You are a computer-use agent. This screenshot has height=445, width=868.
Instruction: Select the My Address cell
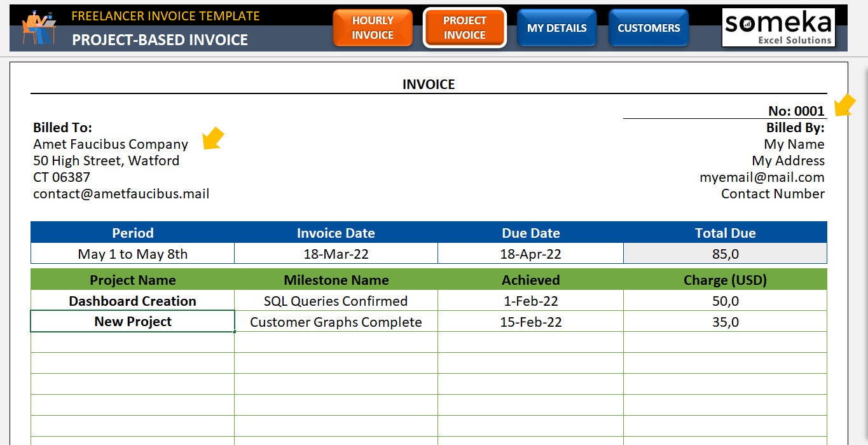(x=789, y=161)
